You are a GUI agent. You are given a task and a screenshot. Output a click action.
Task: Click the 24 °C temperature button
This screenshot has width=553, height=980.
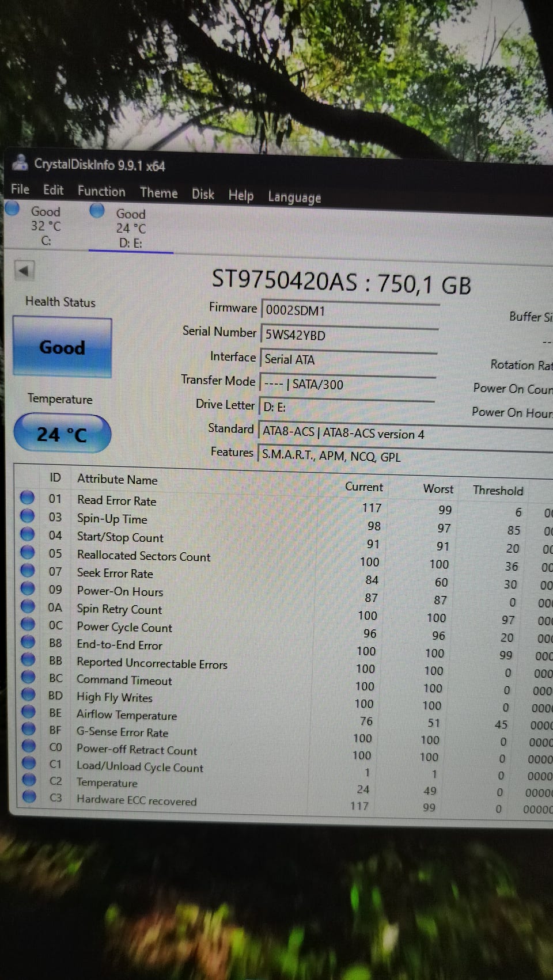pyautogui.click(x=62, y=434)
